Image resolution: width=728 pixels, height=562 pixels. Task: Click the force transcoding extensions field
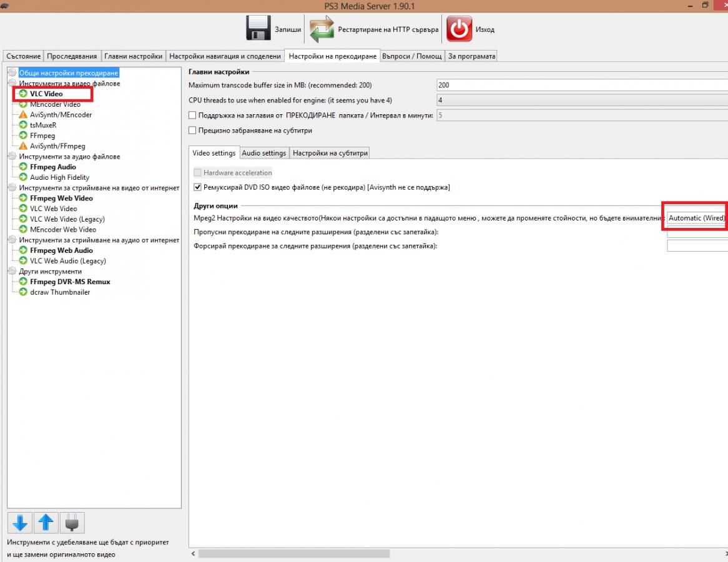click(x=697, y=245)
